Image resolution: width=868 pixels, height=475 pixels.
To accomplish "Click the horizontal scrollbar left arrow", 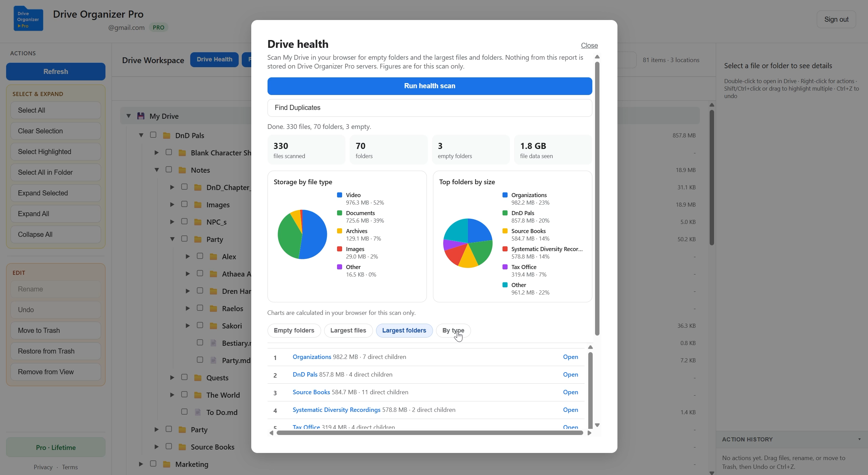I will point(271,433).
